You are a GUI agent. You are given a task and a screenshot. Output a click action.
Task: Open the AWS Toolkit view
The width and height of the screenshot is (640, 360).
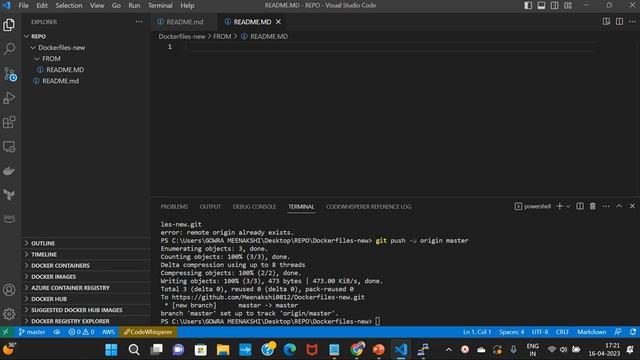click(x=9, y=219)
